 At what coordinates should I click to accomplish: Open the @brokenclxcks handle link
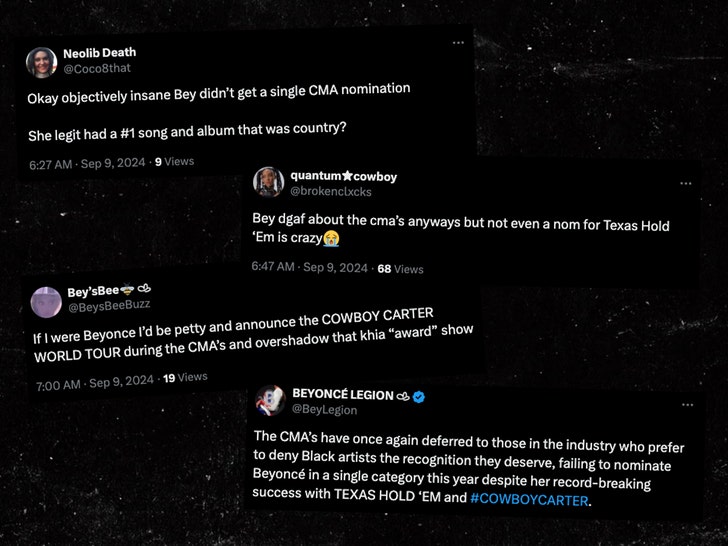(x=331, y=190)
